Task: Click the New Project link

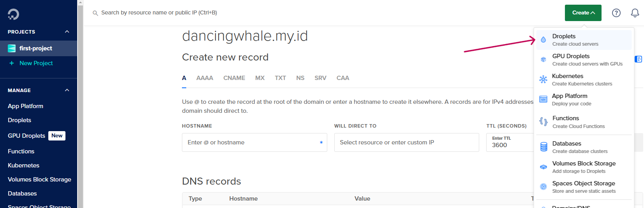Action: pos(36,63)
